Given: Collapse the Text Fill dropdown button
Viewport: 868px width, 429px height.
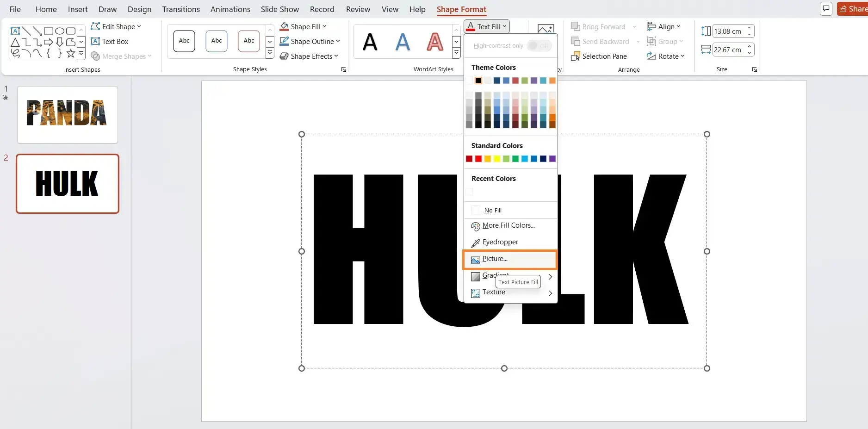Looking at the screenshot, I should [487, 26].
